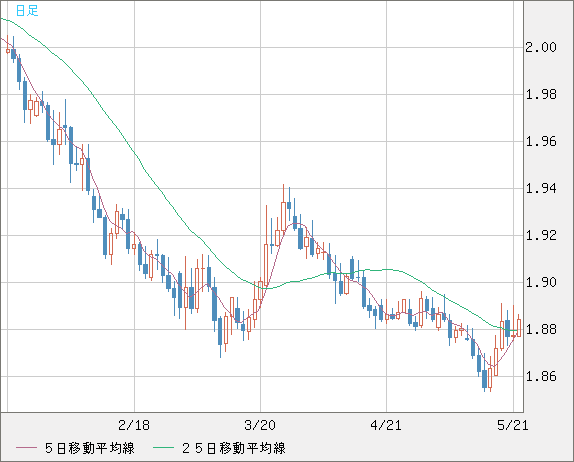
Task: Click the 1.86 price axis label
Action: 541,376
